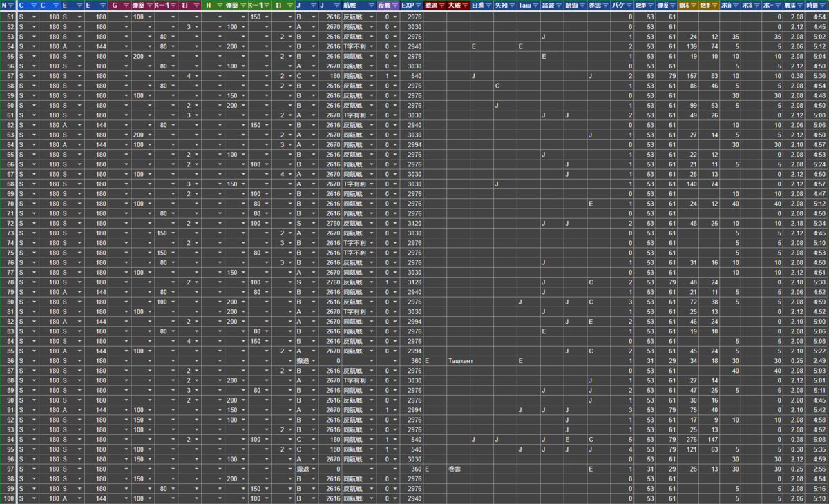Open filter on the J header above 2616 values
Image resolution: width=829 pixels, height=504 pixels.
coord(336,6)
